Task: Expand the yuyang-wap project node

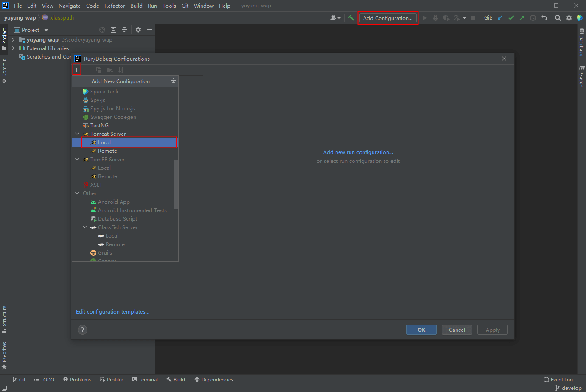Action: (x=13, y=40)
